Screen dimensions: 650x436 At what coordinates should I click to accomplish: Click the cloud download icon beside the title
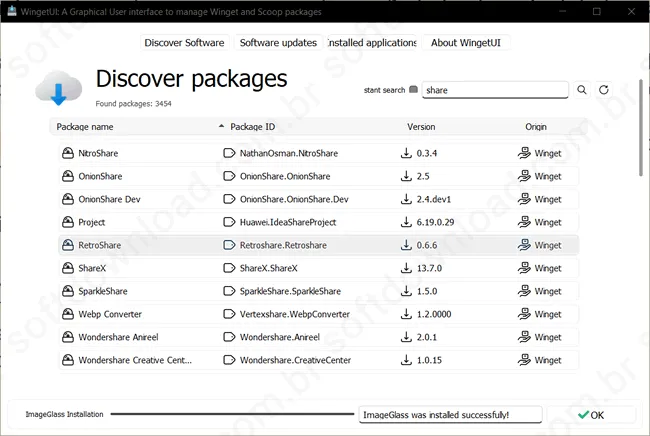[x=58, y=88]
